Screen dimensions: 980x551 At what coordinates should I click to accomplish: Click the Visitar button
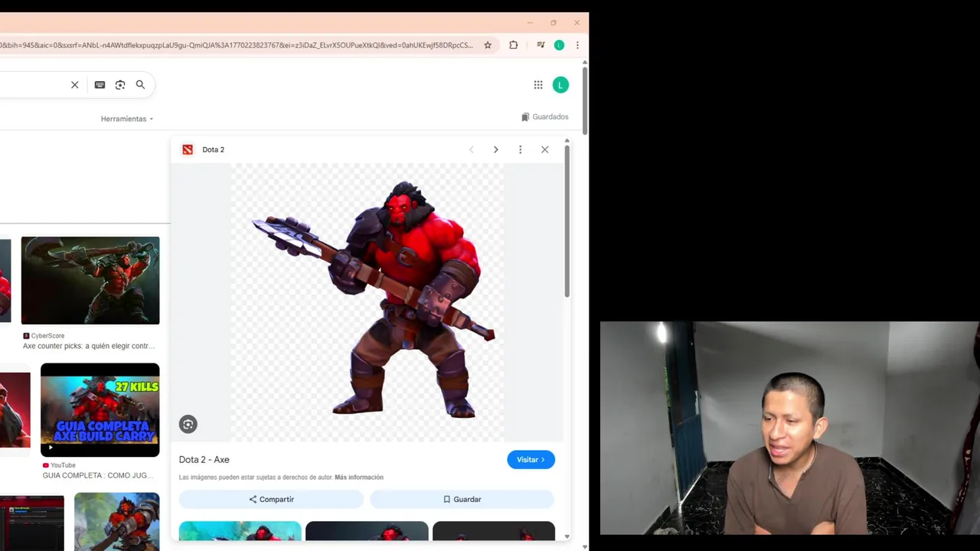point(531,459)
